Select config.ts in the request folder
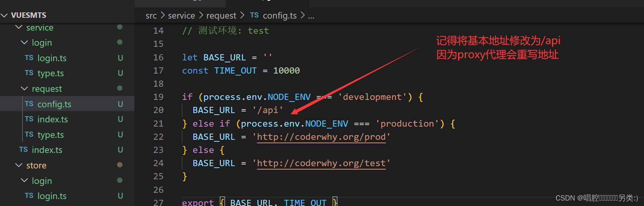 coord(54,104)
